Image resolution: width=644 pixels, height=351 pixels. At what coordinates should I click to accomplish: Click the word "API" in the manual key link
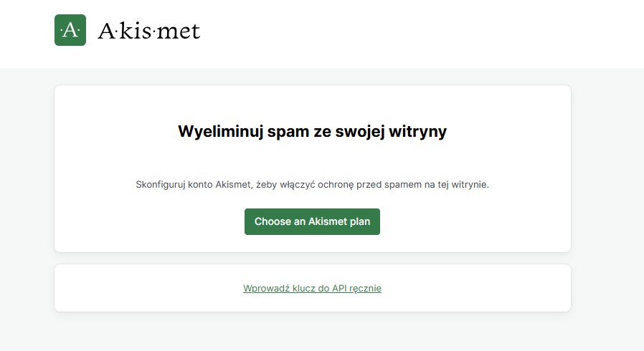tap(340, 289)
